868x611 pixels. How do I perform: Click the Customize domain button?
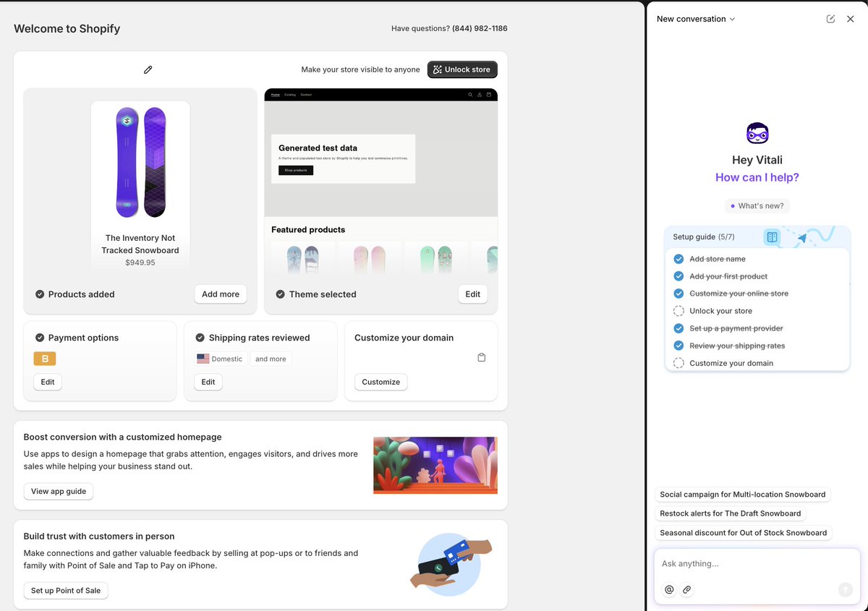pyautogui.click(x=381, y=382)
